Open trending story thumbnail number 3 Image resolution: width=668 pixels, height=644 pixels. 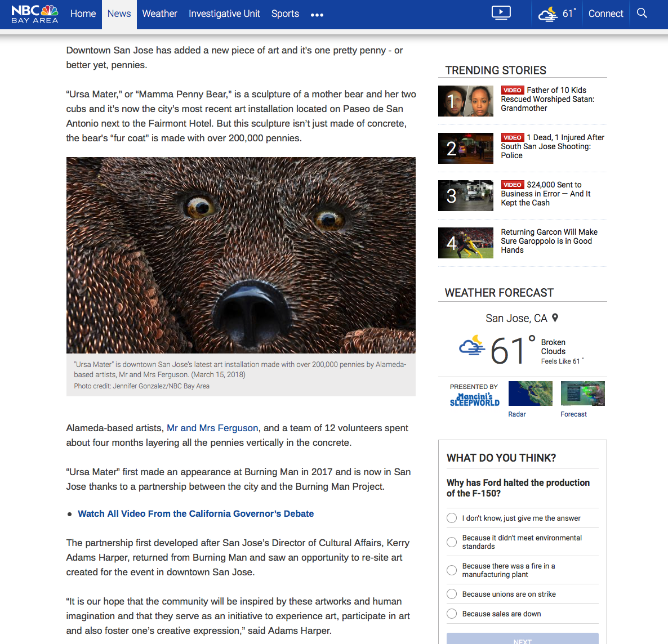466,195
